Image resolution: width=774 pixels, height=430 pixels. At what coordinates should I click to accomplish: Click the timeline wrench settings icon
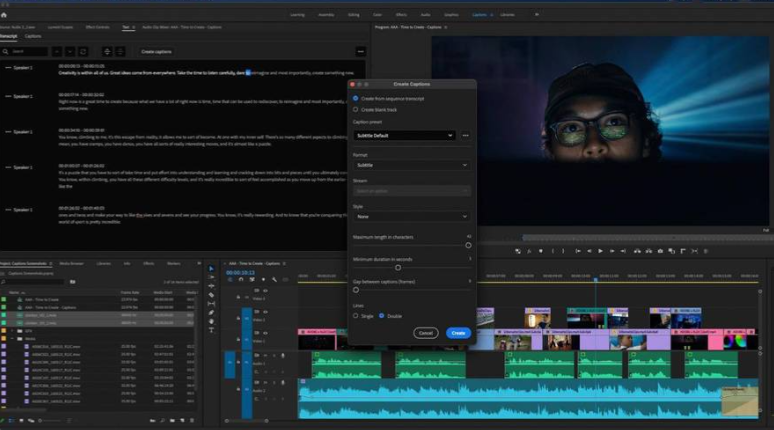coord(274,281)
